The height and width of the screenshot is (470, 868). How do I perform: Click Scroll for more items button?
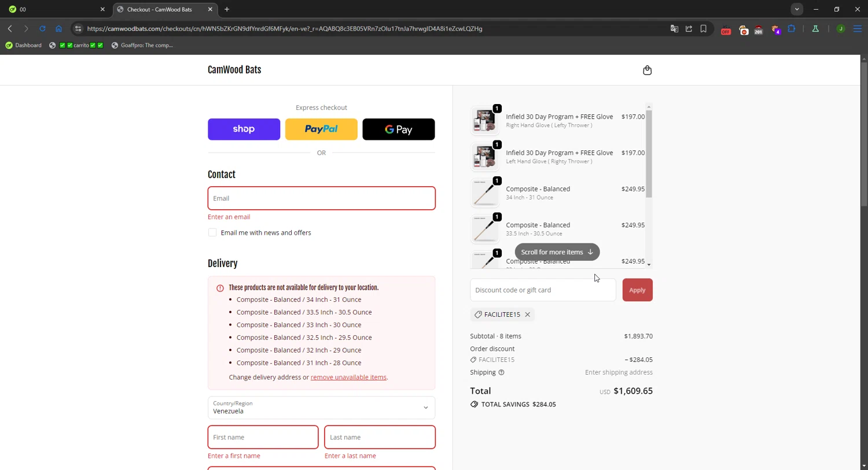[x=557, y=252]
